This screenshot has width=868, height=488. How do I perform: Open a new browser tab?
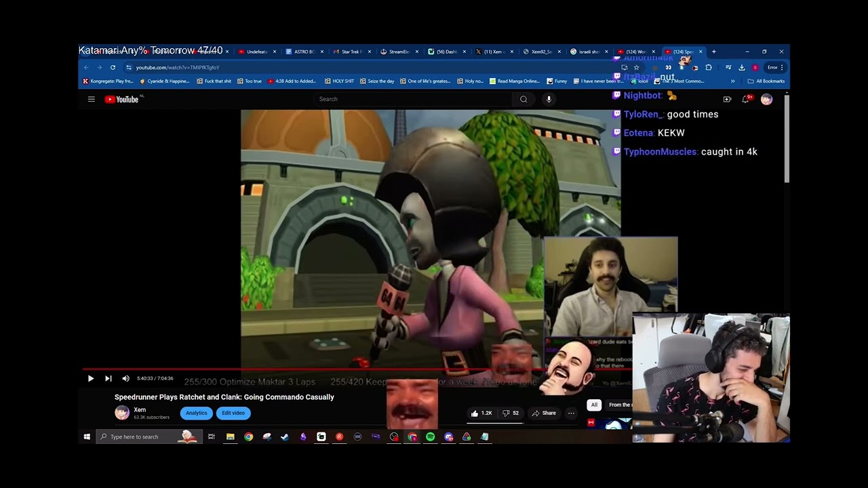click(713, 52)
